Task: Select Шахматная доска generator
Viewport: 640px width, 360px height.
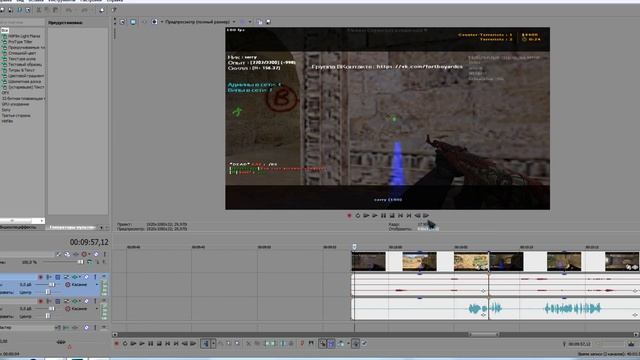Action: [24, 82]
